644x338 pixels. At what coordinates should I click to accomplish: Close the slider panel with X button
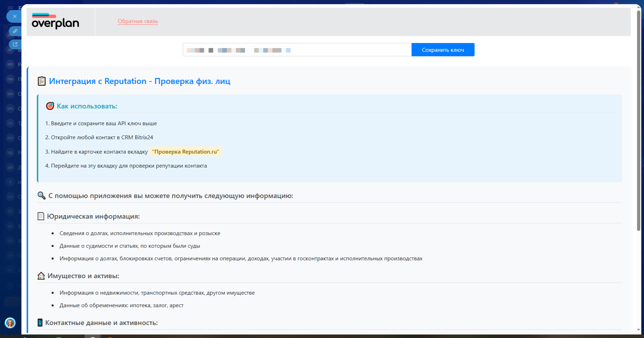(x=14, y=16)
